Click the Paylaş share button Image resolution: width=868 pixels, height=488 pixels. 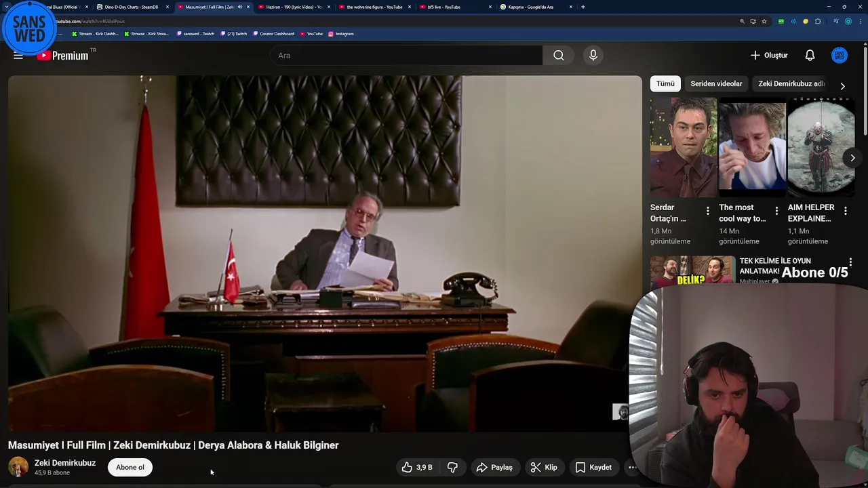(x=494, y=467)
